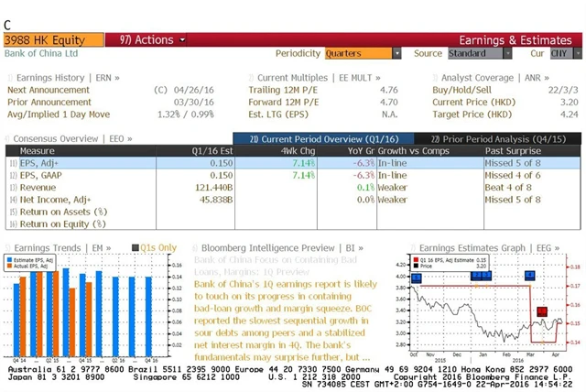The height and width of the screenshot is (392, 586).
Task: Click the Analyst Coverage ANR panel icon
Action: (x=436, y=78)
